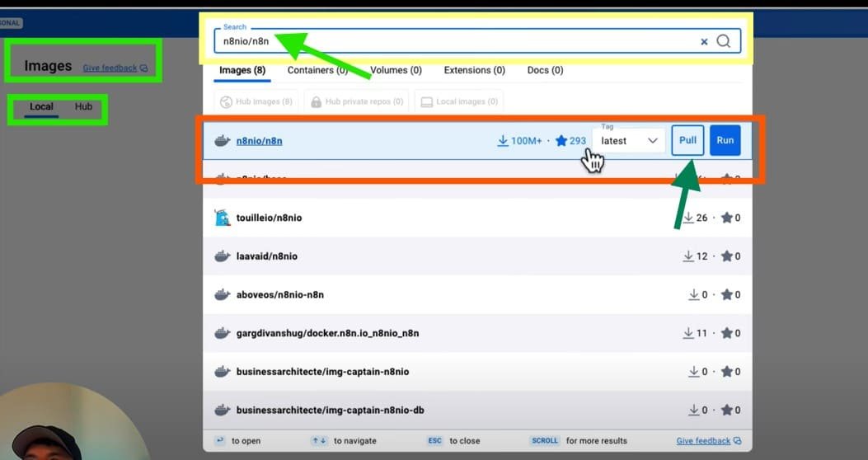Screen dimensions: 868x460
Task: Toggle the Hub private repos (0) filter
Action: tap(356, 102)
